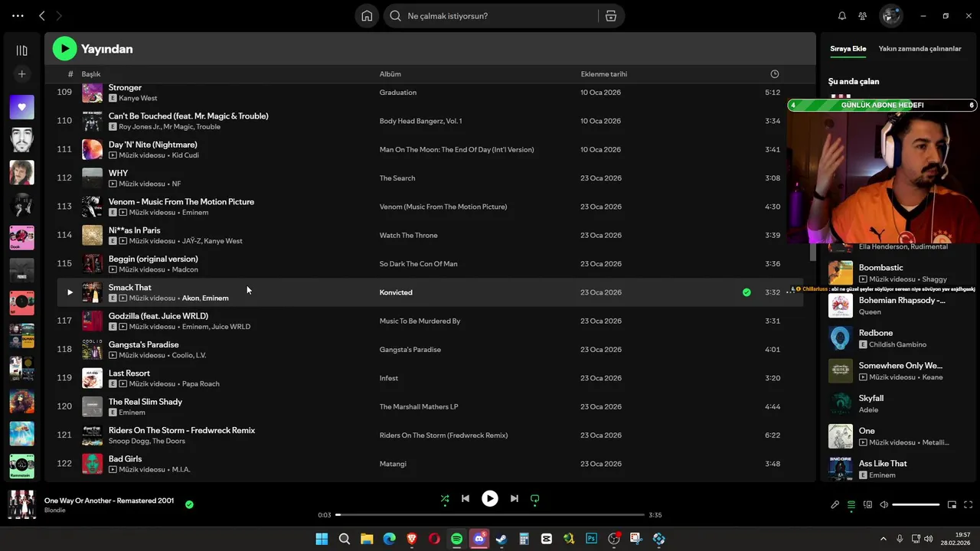This screenshot has height=551, width=980.
Task: Open Watch The Throne album link
Action: (x=409, y=236)
